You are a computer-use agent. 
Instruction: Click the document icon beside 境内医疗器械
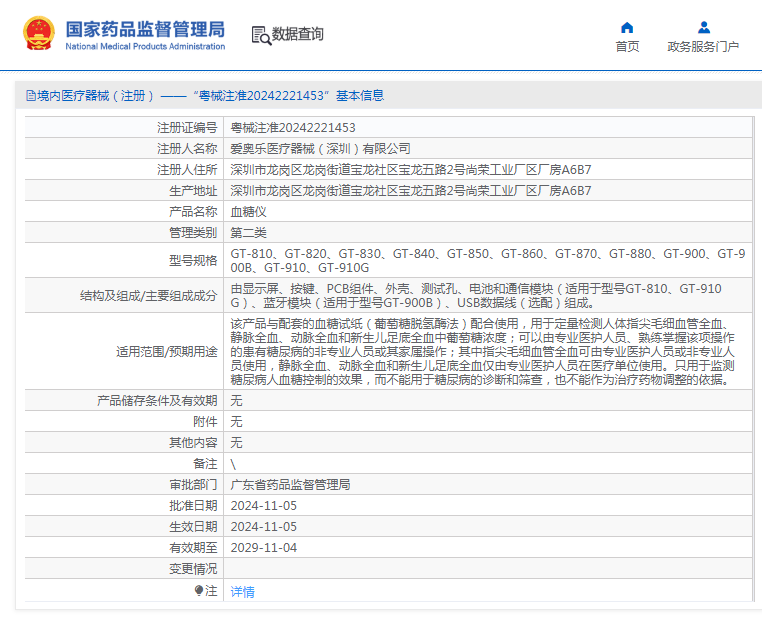coord(31,96)
